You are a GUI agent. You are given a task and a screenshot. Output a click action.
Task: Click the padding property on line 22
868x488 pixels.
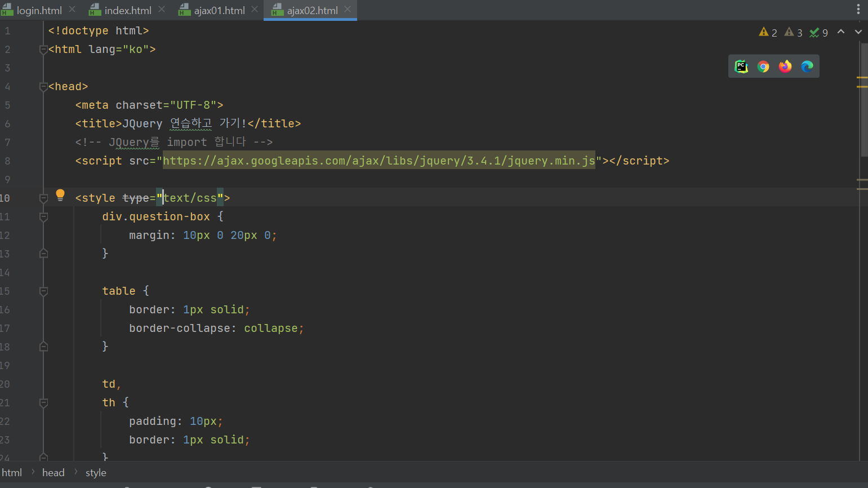click(x=153, y=422)
